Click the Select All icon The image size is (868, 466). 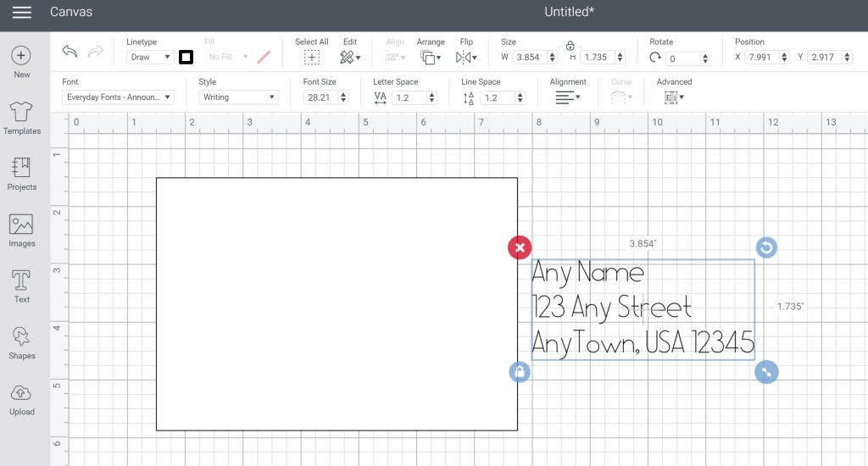point(312,57)
